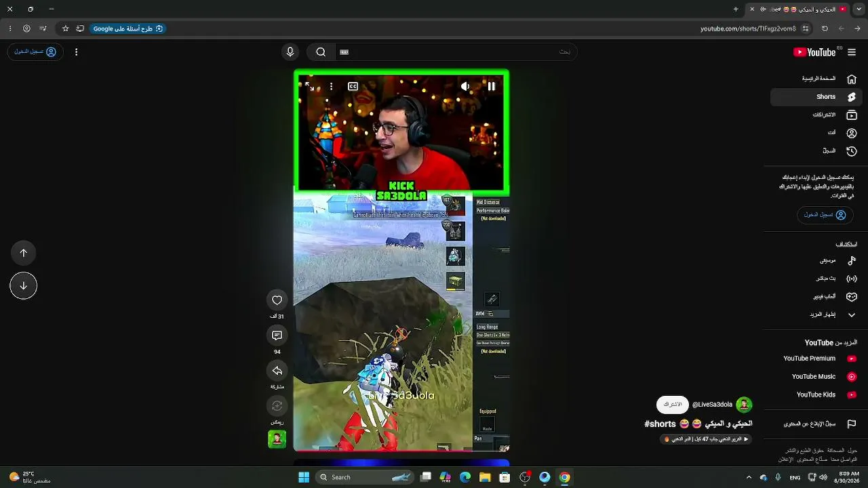Go back in browser history
The image size is (868, 488).
pyautogui.click(x=858, y=28)
